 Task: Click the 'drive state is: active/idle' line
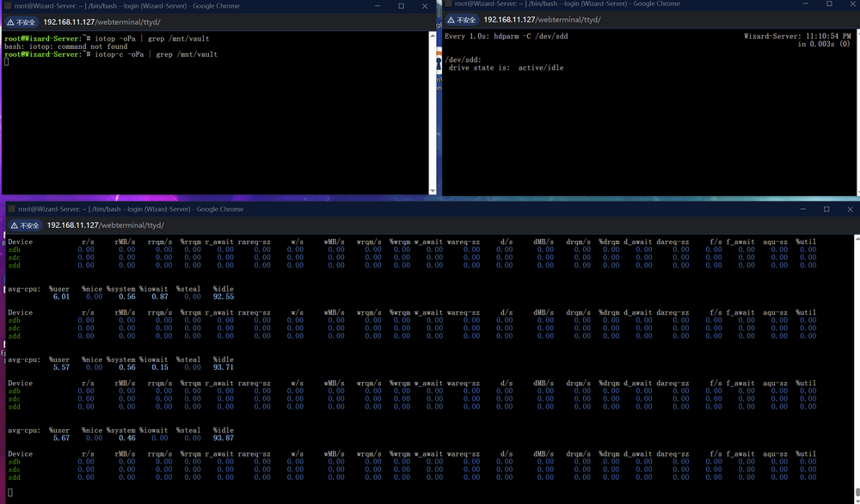pyautogui.click(x=507, y=68)
